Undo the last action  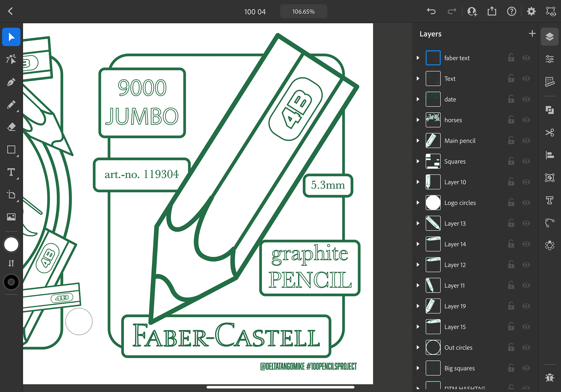tap(431, 11)
